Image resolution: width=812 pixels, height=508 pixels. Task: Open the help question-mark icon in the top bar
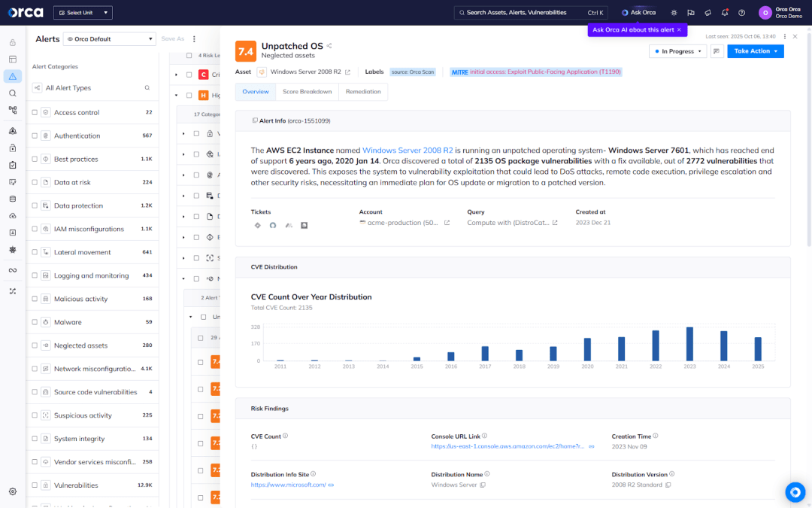[741, 13]
